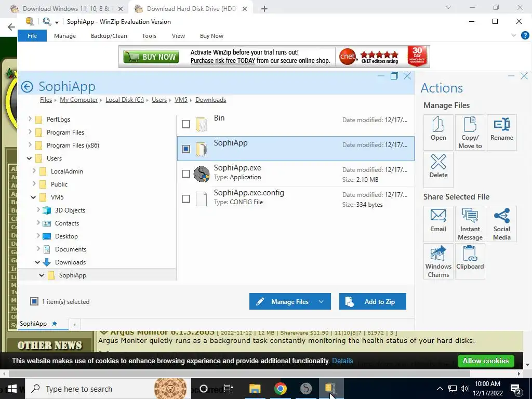
Task: Click the SophiApp.exe application icon
Action: coord(202,174)
